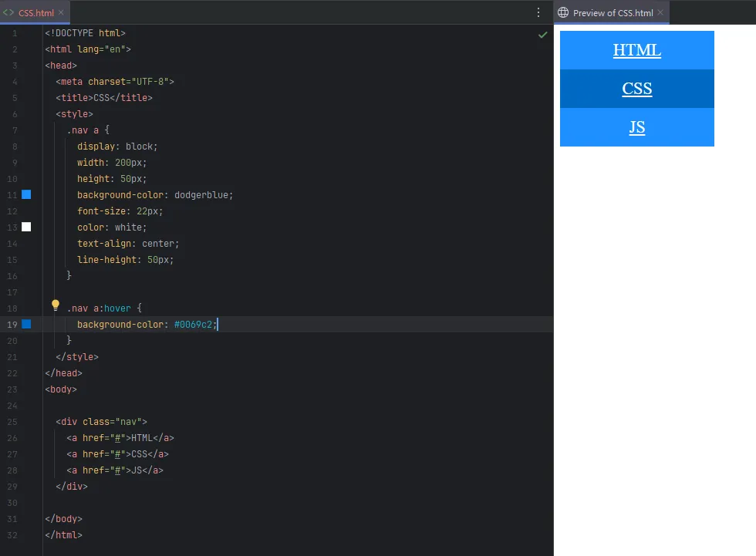Click the CSS link in the preview
Image resolution: width=756 pixels, height=556 pixels.
(x=637, y=89)
